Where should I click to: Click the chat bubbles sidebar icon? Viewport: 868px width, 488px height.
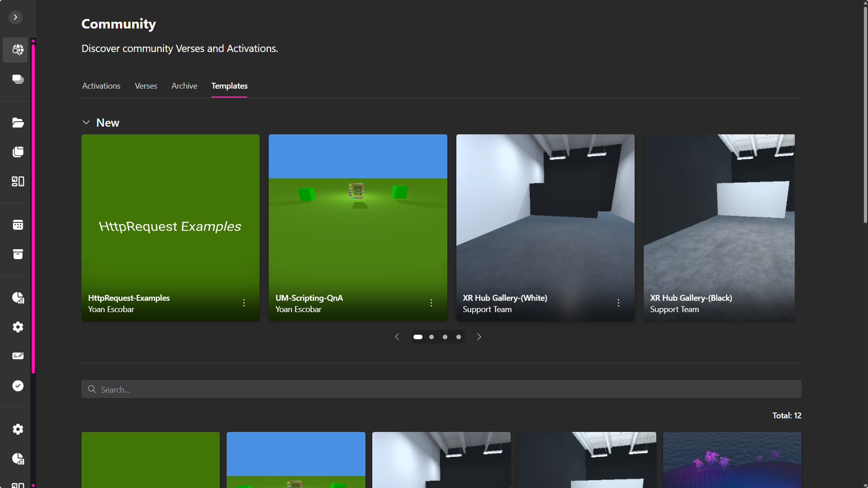click(18, 79)
